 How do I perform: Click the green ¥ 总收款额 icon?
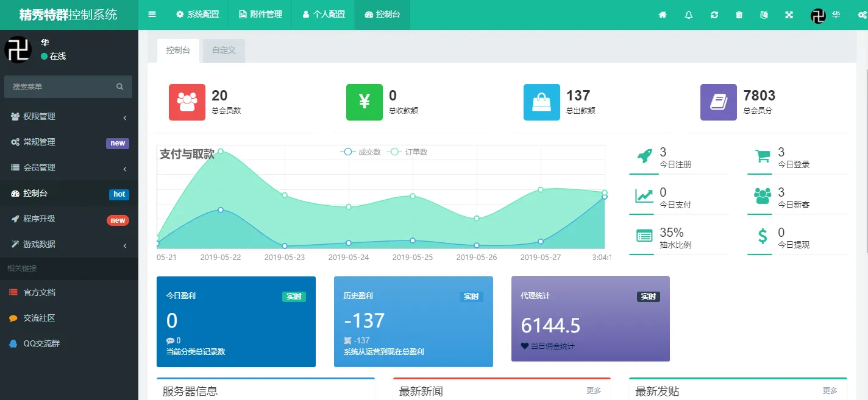(364, 102)
